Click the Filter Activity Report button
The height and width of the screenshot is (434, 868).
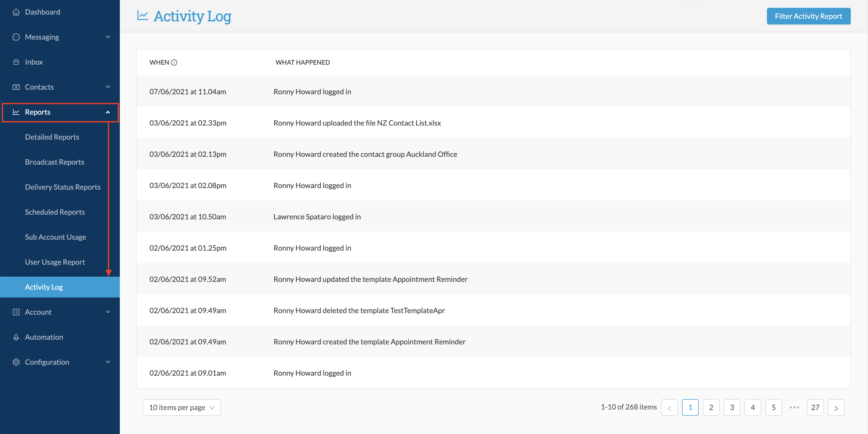click(x=808, y=16)
